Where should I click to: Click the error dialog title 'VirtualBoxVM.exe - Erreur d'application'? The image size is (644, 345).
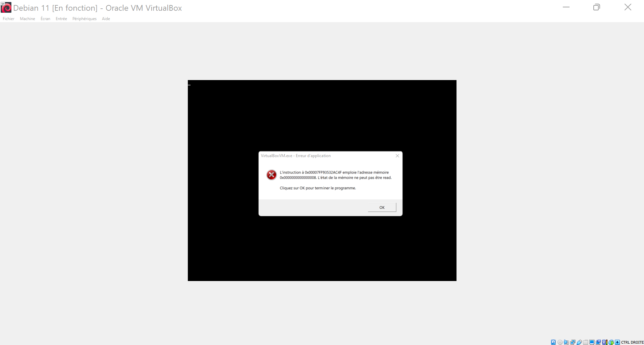pos(296,156)
